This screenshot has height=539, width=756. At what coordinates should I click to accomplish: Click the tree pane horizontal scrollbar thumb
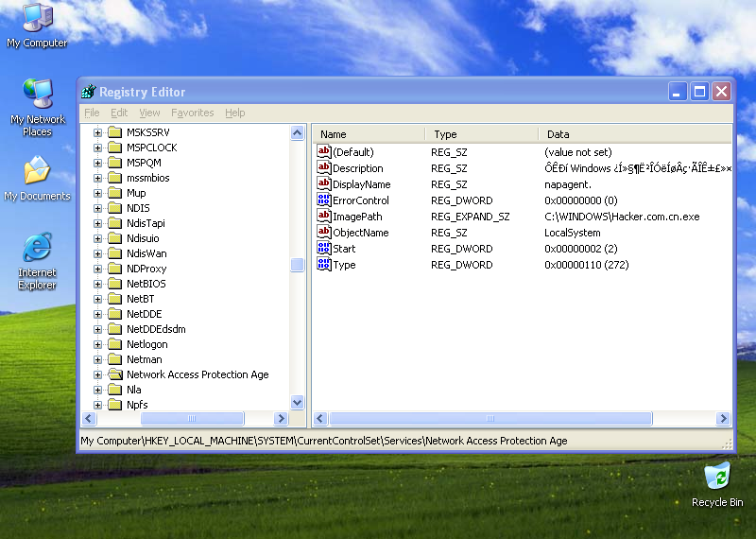tap(192, 418)
